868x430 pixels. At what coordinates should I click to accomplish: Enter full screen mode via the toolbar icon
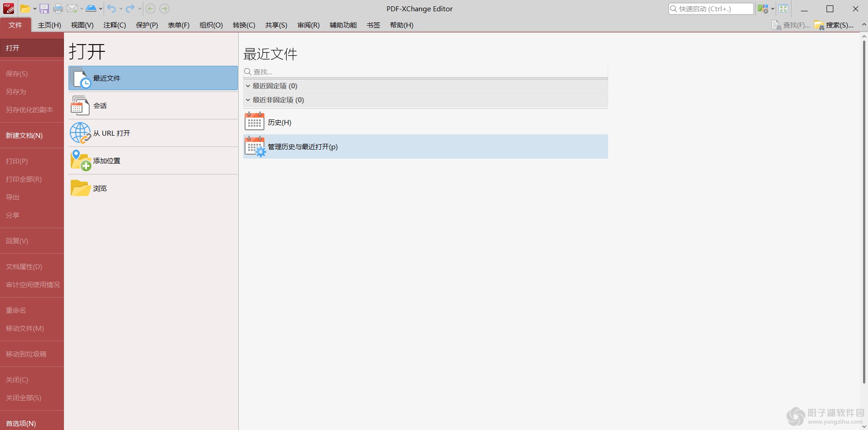[x=784, y=9]
